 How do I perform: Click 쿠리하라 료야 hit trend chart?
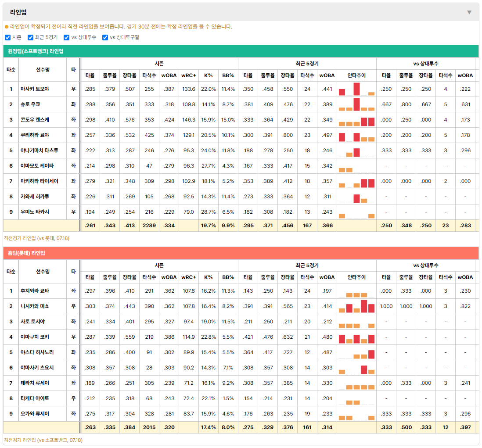coord(356,135)
